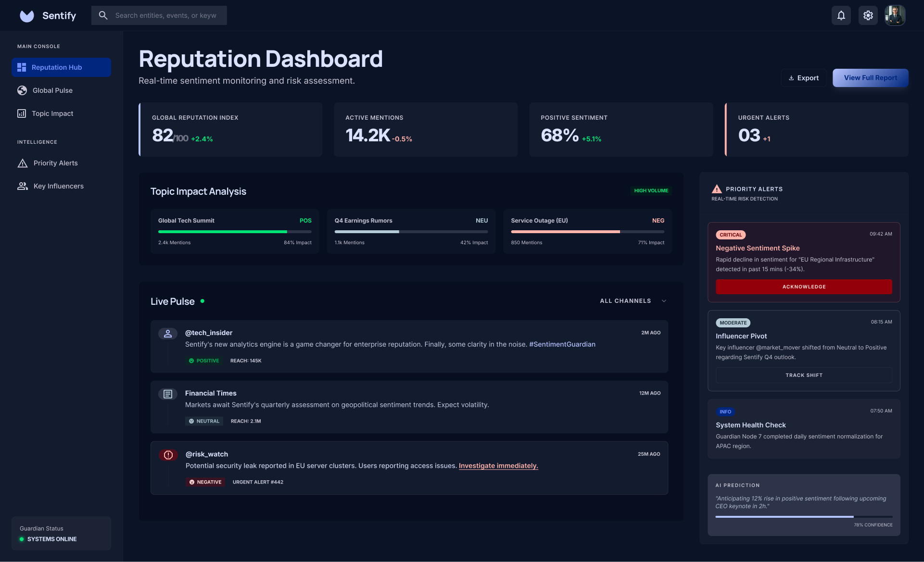This screenshot has height=562, width=924.
Task: Open the settings gear
Action: [868, 15]
